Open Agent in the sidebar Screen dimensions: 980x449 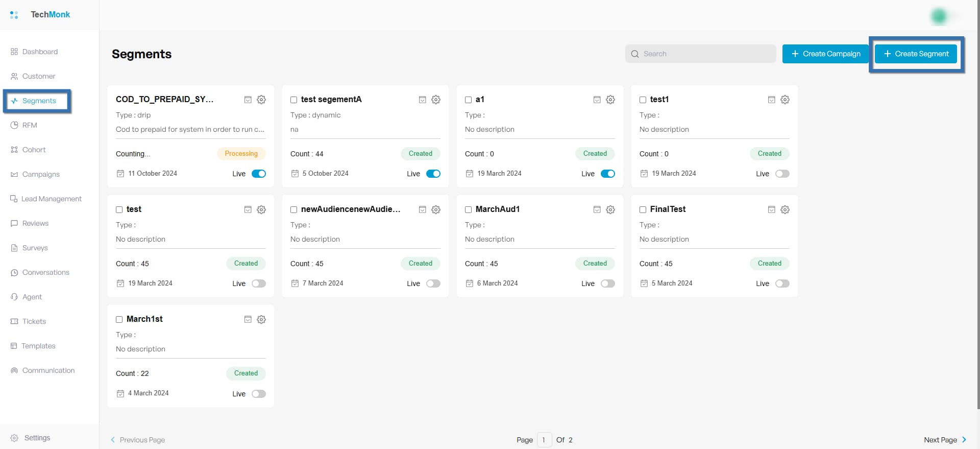click(x=26, y=297)
